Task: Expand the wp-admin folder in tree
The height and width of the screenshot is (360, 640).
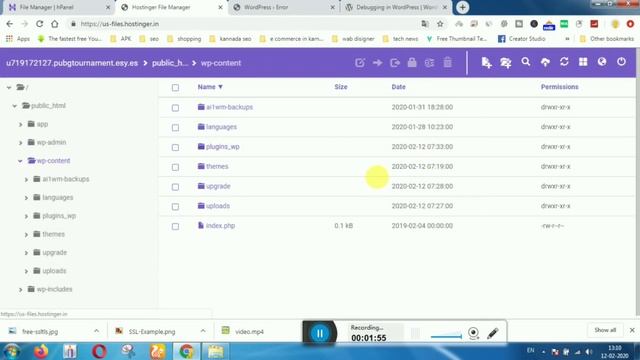Action: click(20, 142)
